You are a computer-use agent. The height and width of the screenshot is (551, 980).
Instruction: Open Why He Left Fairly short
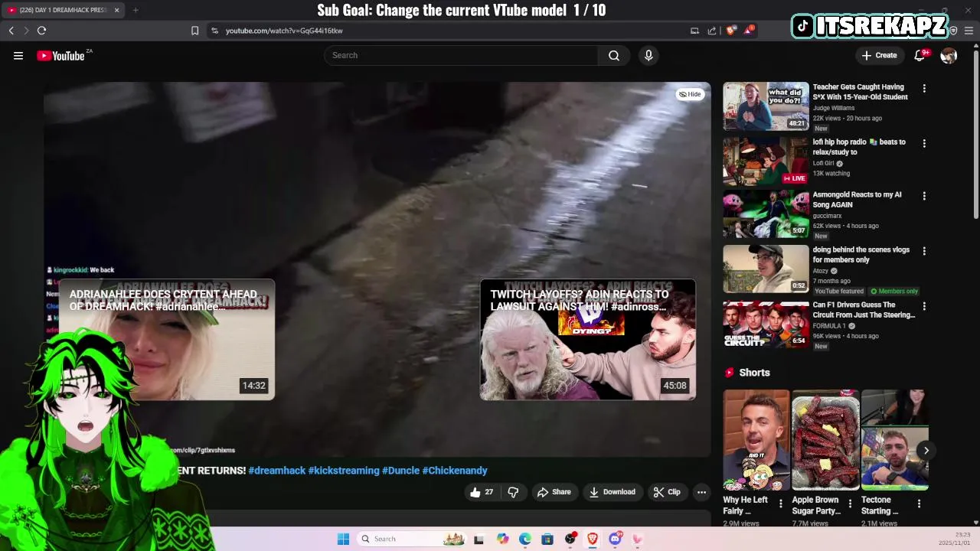coord(756,440)
